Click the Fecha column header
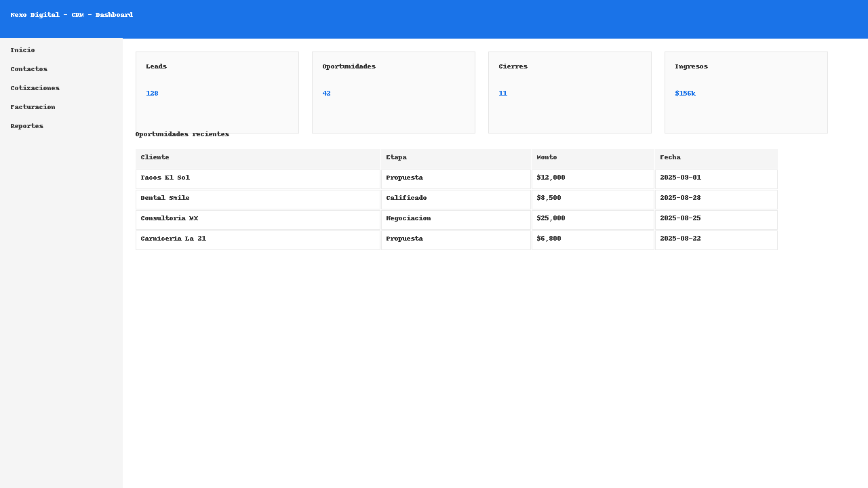 (x=716, y=159)
